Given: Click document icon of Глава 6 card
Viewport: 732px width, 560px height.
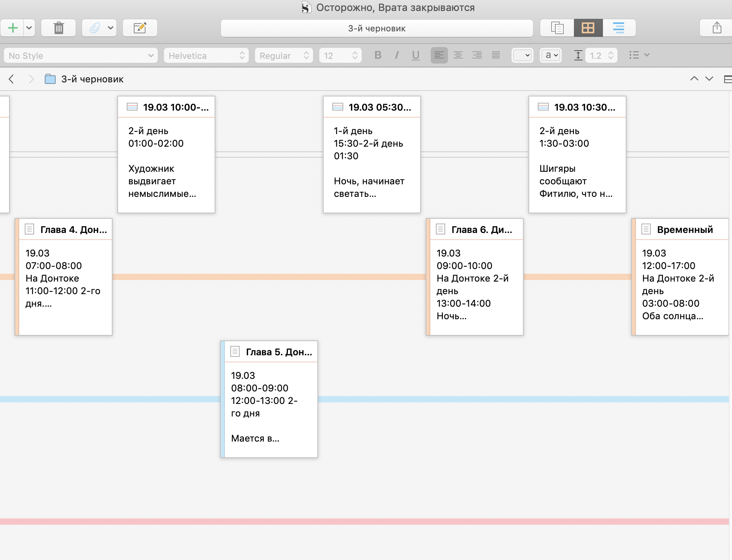Looking at the screenshot, I should 441,229.
